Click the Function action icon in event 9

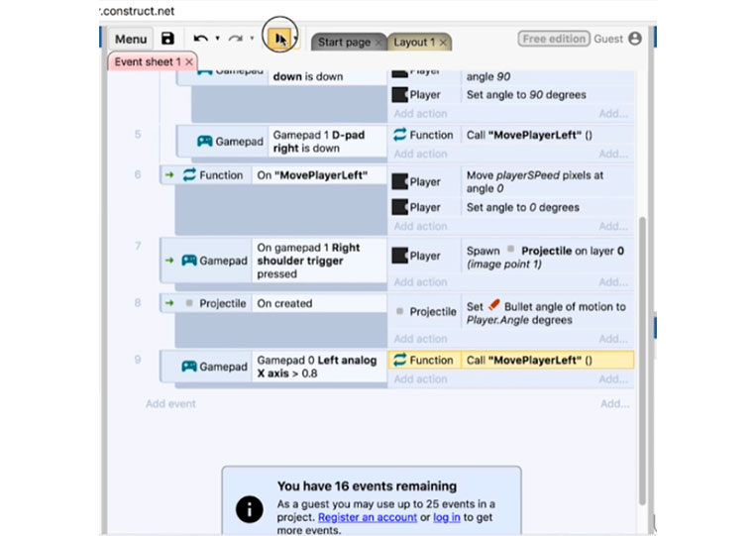click(x=399, y=360)
